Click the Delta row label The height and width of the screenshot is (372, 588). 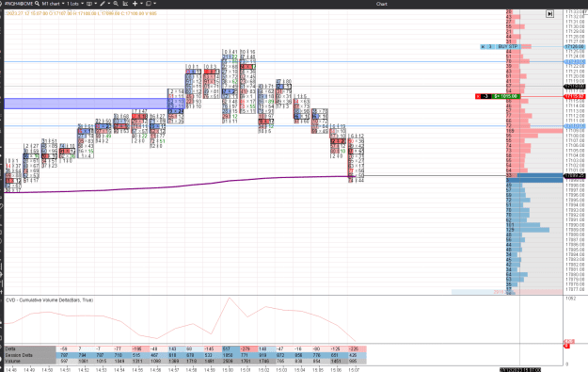pyautogui.click(x=10, y=348)
